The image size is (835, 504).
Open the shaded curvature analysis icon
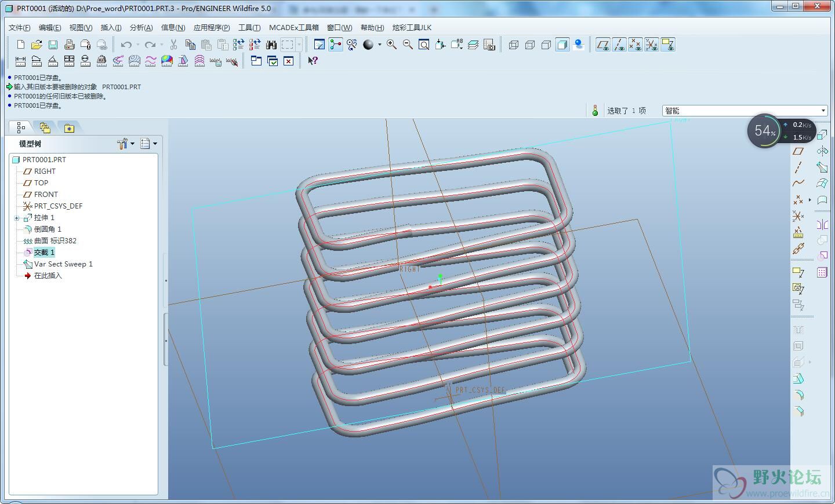pyautogui.click(x=167, y=61)
